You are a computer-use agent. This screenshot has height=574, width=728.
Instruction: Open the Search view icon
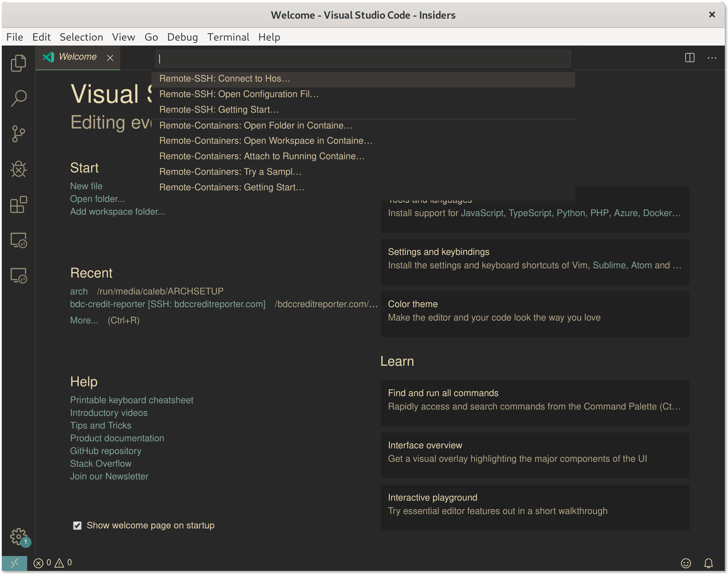coord(18,98)
